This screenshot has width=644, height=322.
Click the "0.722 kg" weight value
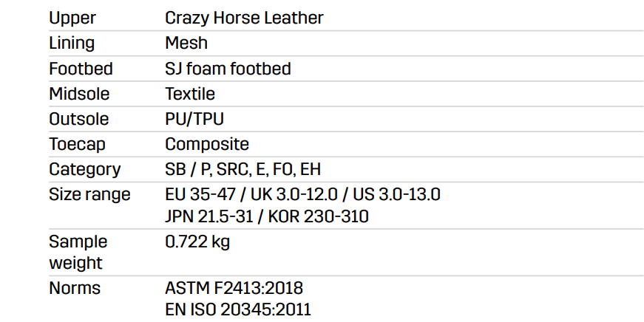197,241
